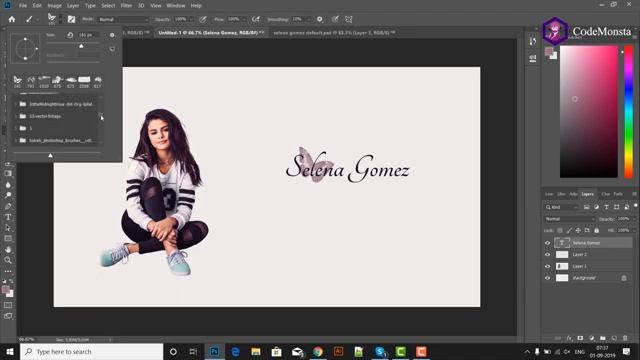Click the hue spectrum strip in Color panel
Screen dimensions: 640x360
[x=629, y=112]
